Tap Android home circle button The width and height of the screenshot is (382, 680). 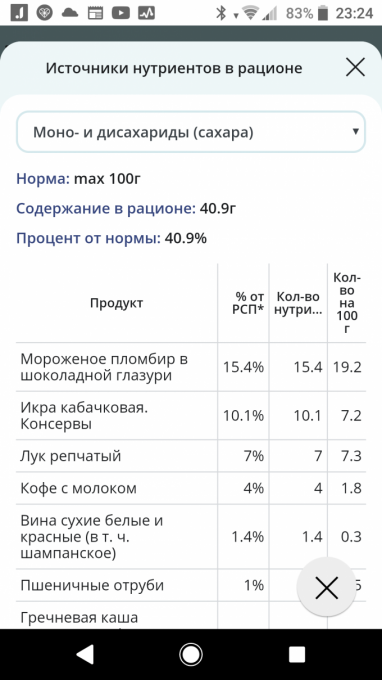[191, 654]
